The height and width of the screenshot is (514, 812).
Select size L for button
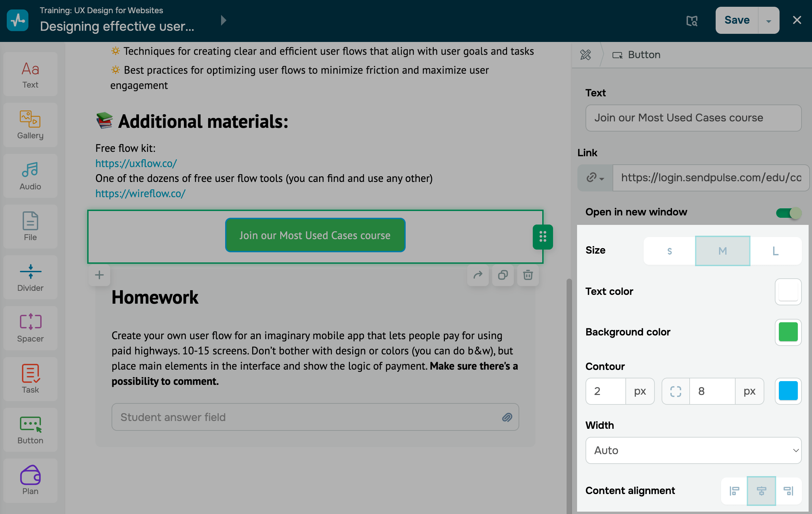(x=775, y=251)
